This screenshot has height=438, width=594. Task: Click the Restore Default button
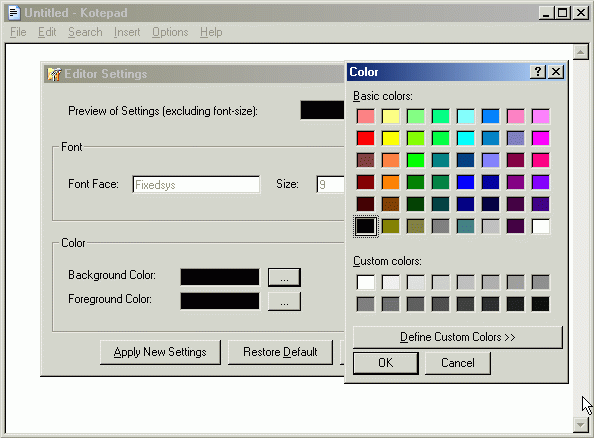coord(280,352)
